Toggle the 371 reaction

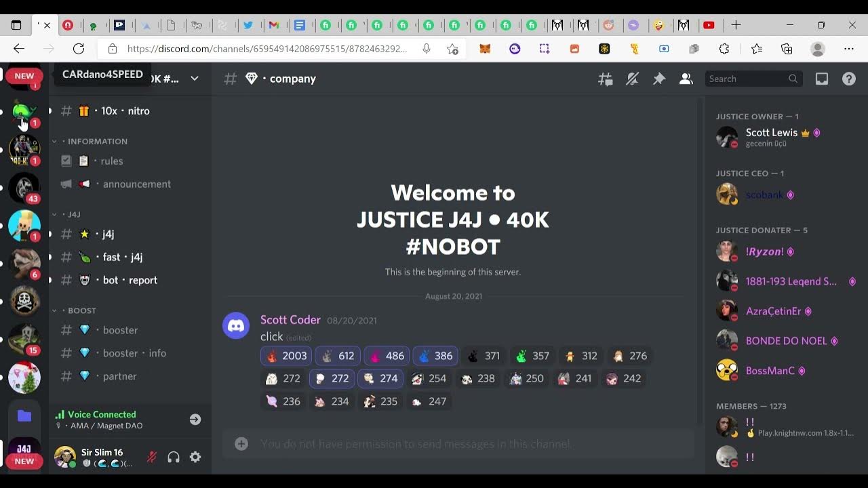click(x=484, y=356)
